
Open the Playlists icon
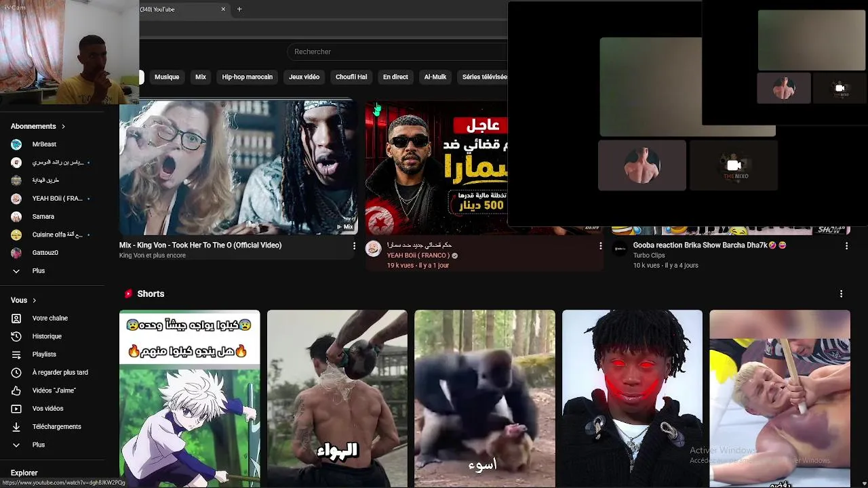(x=16, y=354)
